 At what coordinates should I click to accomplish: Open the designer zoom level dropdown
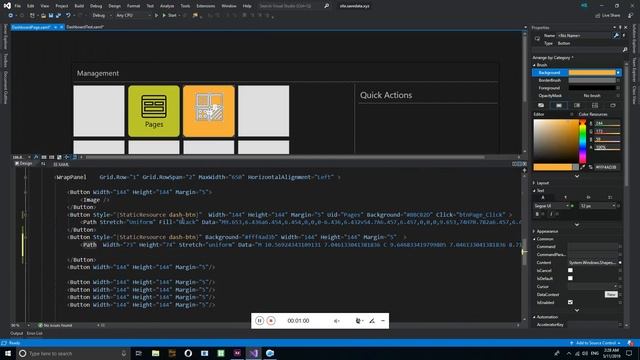(21, 157)
